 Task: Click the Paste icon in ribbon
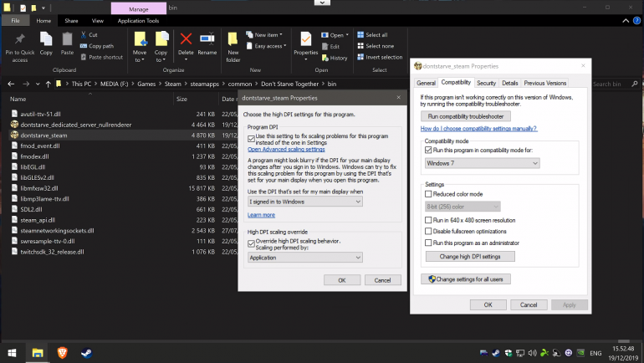67,39
